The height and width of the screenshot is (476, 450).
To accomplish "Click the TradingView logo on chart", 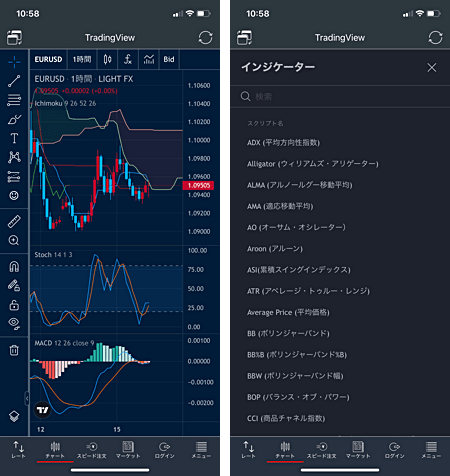I will [x=43, y=410].
